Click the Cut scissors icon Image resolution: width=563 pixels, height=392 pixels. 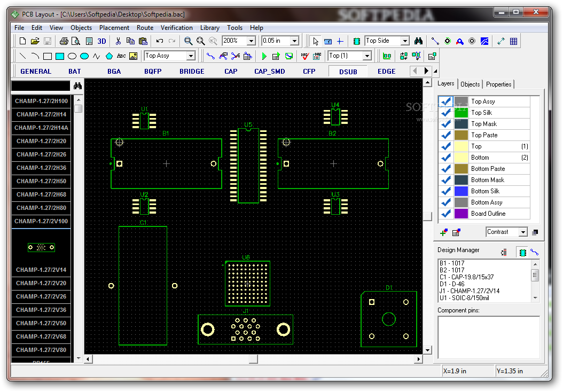118,41
